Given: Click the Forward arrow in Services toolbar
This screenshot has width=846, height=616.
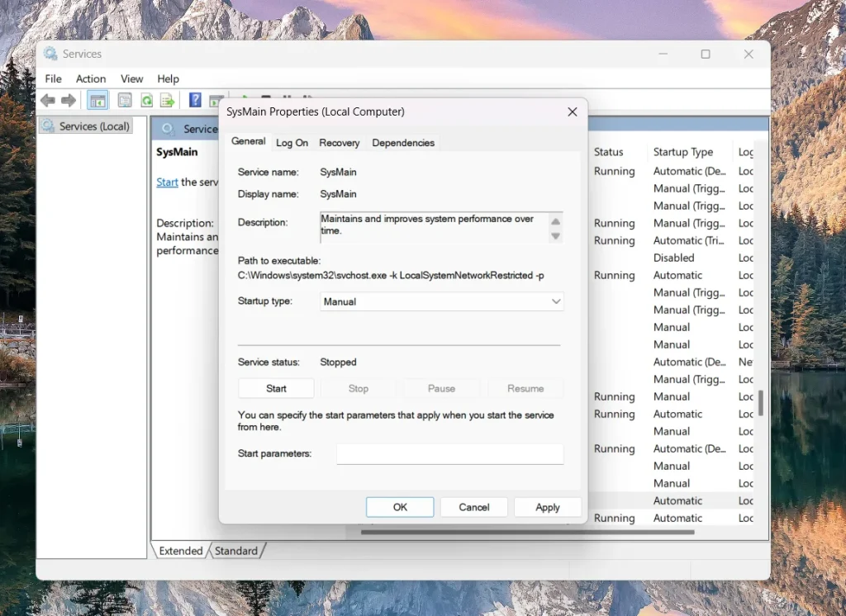Looking at the screenshot, I should [69, 101].
